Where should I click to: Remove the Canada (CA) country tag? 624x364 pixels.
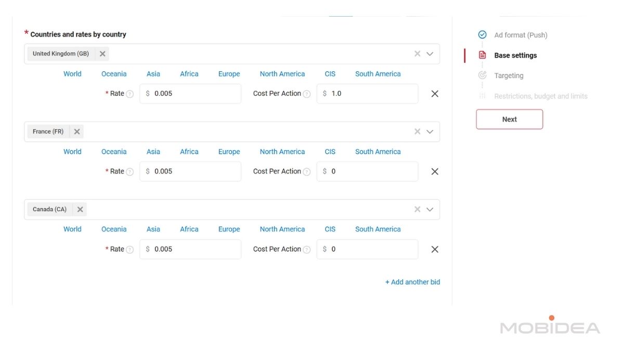pos(80,210)
